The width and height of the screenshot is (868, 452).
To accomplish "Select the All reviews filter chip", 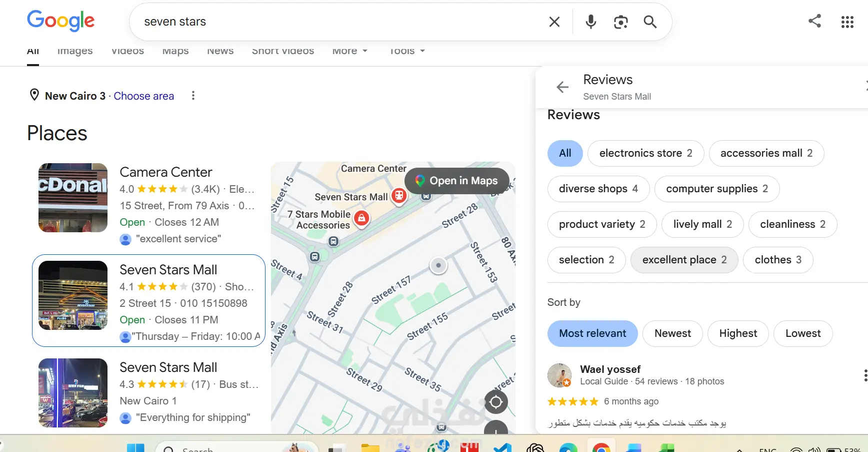I will [x=565, y=153].
